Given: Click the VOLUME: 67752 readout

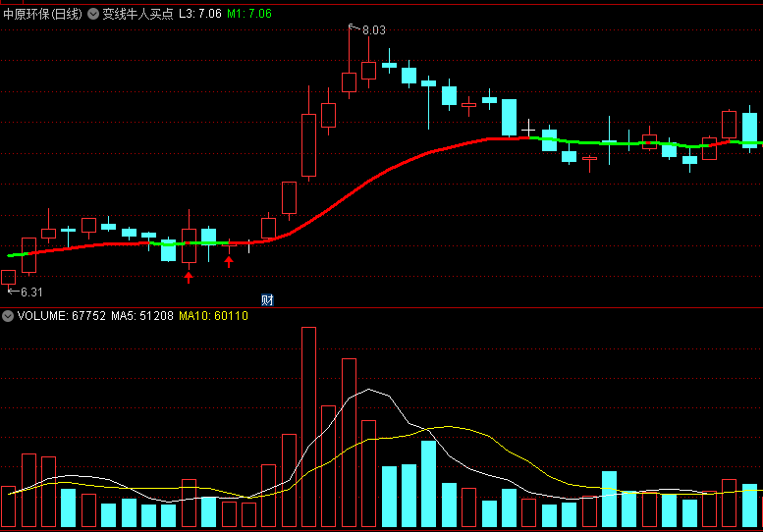Looking at the screenshot, I should coord(61,316).
